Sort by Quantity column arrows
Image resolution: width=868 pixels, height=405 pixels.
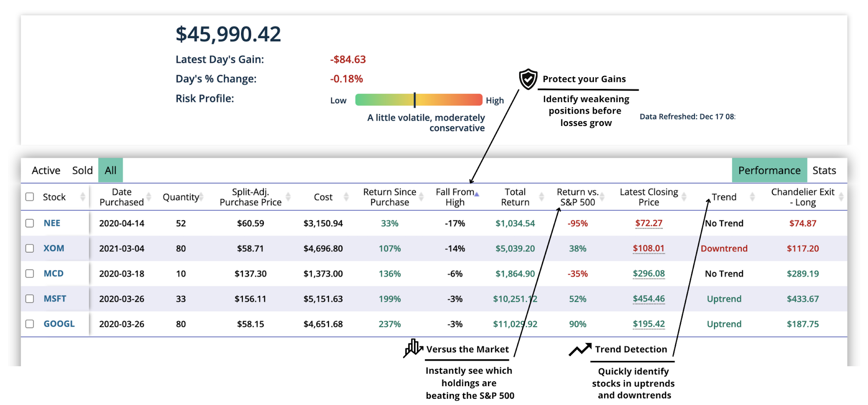[x=202, y=197]
